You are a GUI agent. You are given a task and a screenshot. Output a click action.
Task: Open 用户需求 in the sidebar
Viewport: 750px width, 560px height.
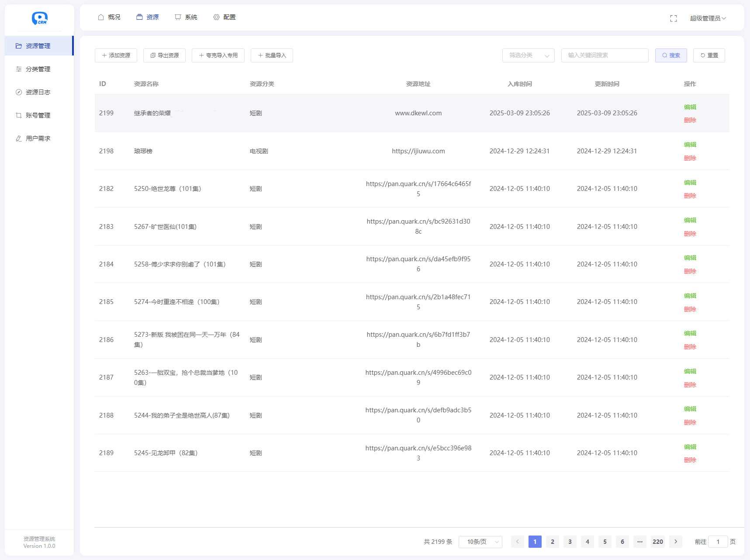(x=38, y=138)
